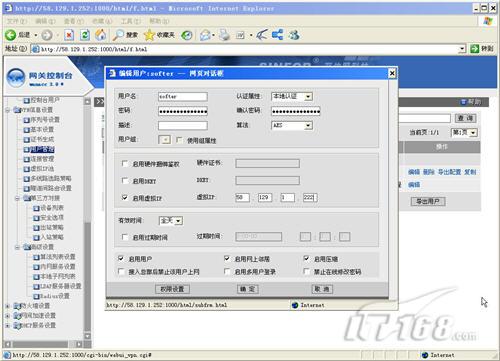Click the IE Back arrow icon

click(x=10, y=35)
